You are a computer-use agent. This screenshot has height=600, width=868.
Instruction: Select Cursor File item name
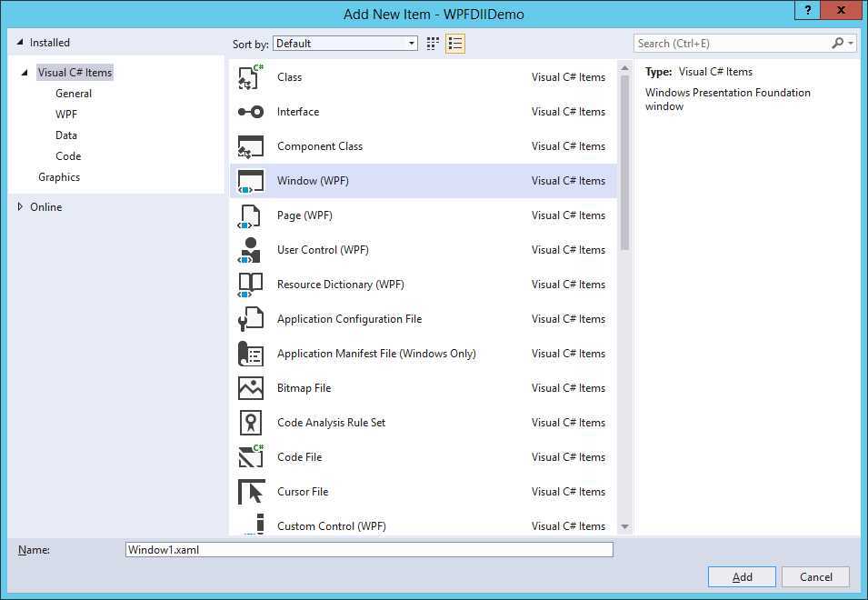[x=303, y=492]
